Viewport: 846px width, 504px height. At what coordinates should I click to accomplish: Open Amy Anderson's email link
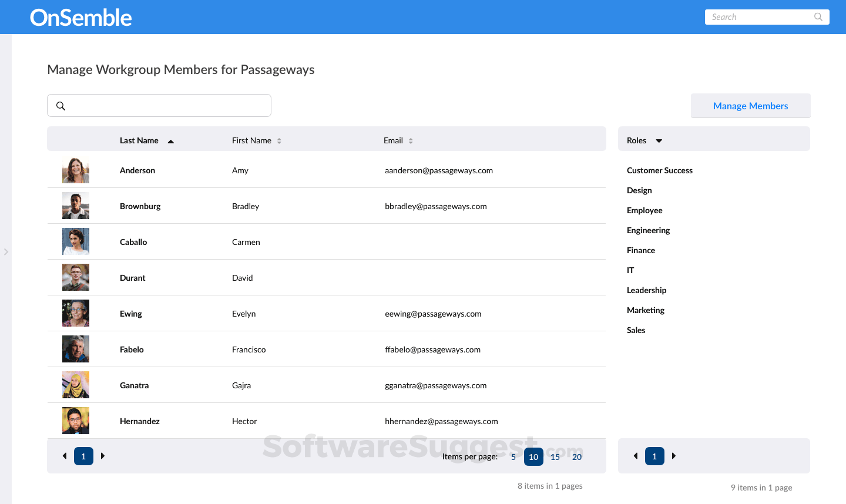pyautogui.click(x=439, y=170)
